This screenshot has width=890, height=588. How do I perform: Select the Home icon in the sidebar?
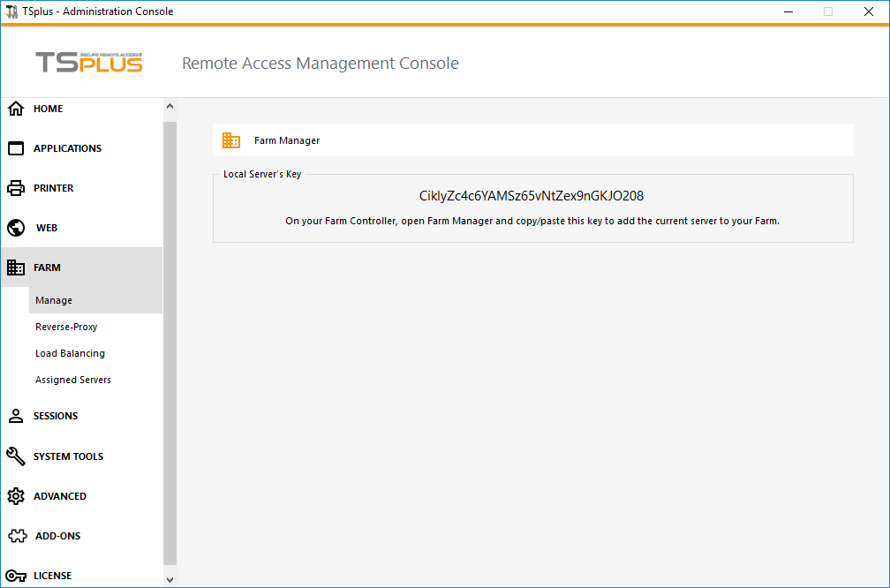(x=15, y=108)
